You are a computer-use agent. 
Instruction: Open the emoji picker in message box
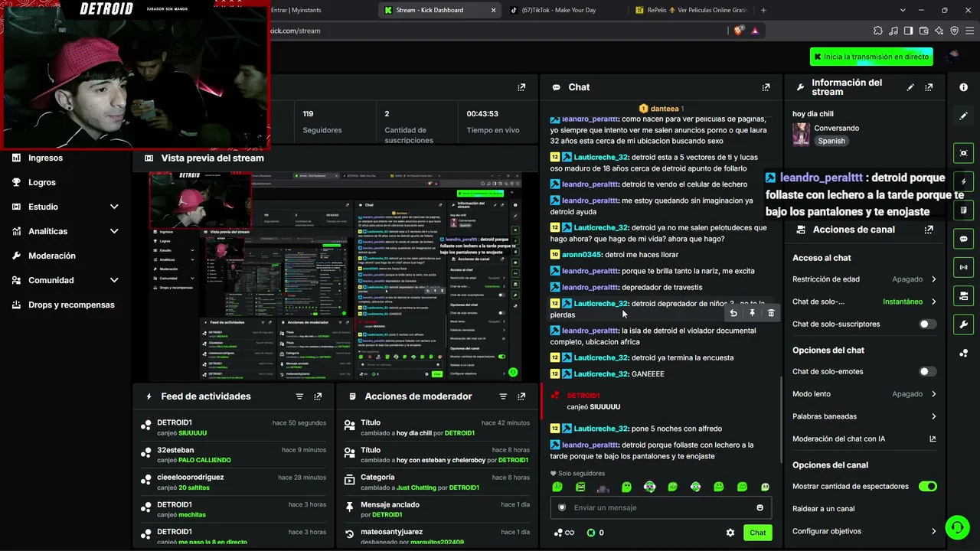click(759, 507)
